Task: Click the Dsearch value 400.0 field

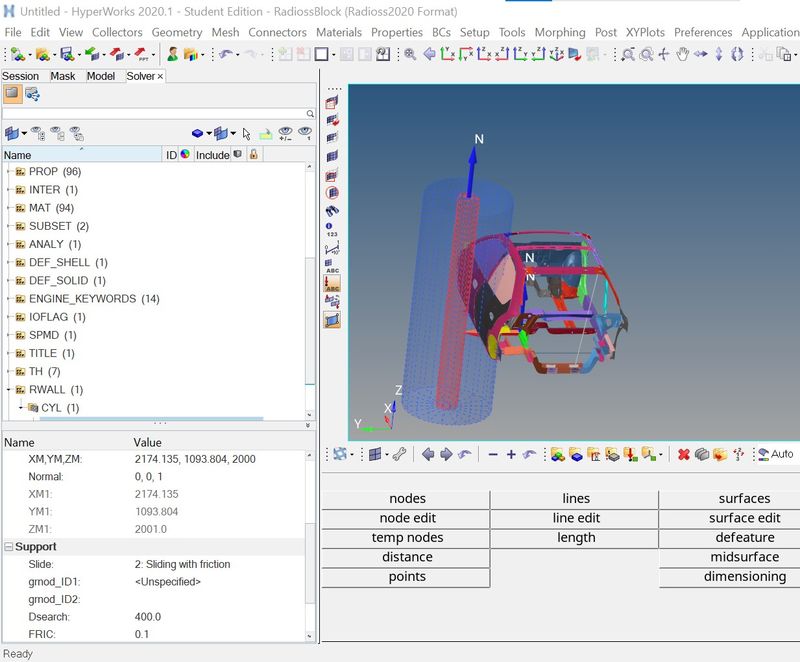Action: [218, 617]
